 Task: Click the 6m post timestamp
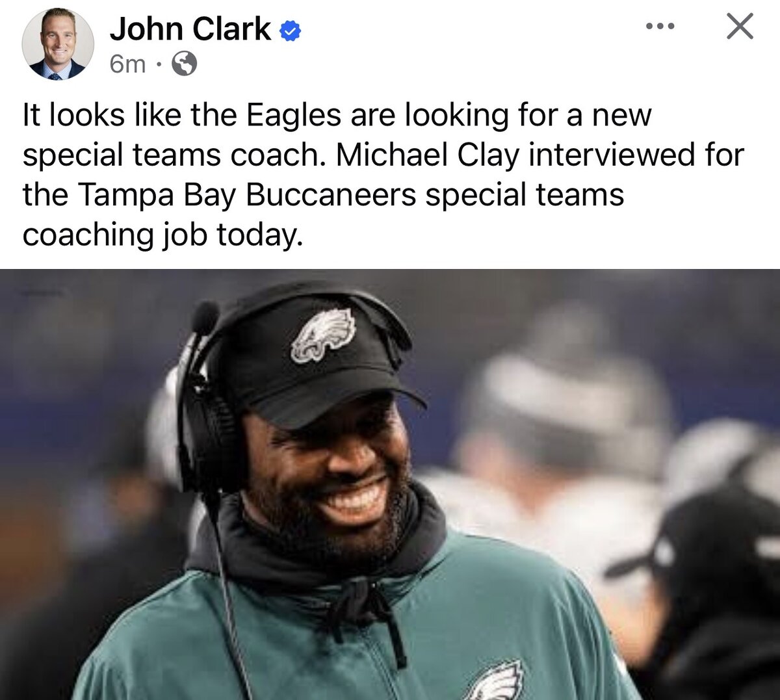tap(127, 64)
